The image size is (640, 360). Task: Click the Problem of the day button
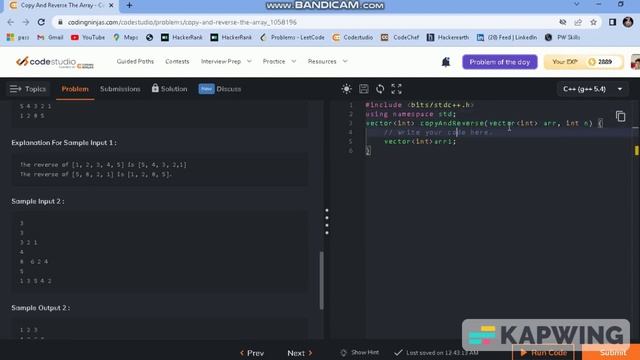pos(500,62)
